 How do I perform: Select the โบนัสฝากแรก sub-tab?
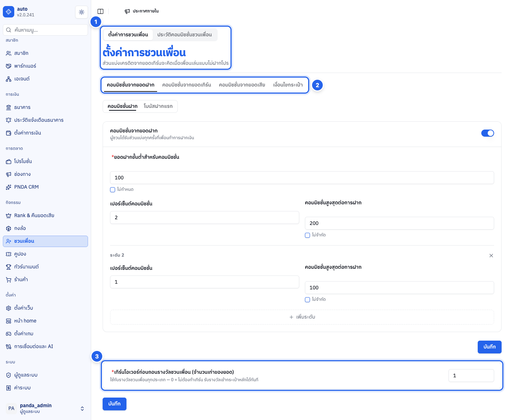pyautogui.click(x=158, y=106)
